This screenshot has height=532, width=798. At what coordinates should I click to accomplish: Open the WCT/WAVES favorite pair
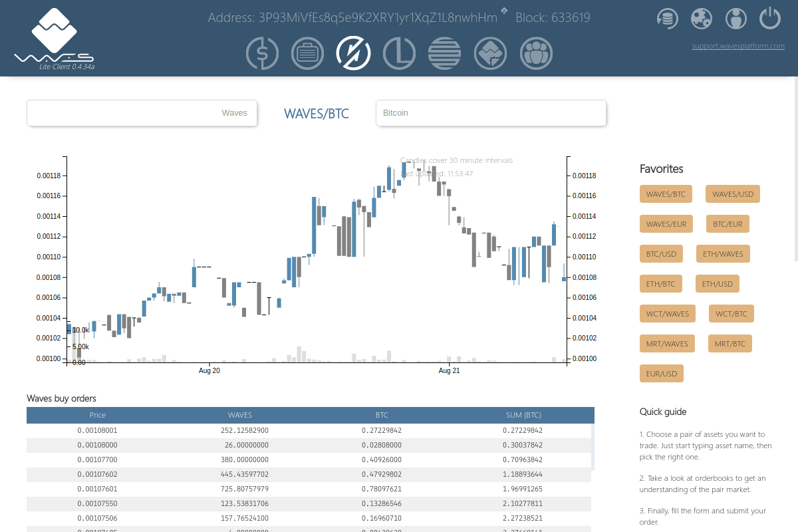(x=668, y=314)
